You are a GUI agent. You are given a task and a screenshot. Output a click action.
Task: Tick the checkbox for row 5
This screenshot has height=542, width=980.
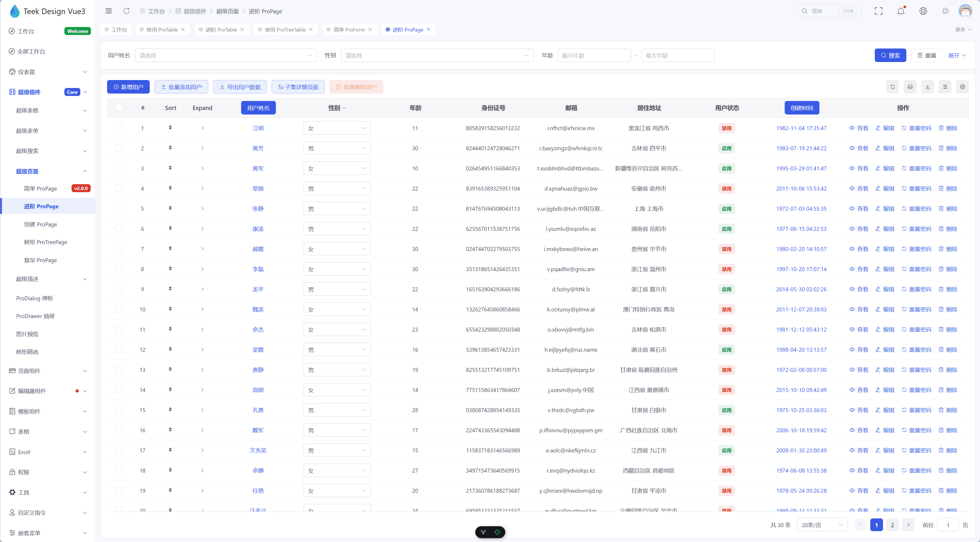point(119,208)
